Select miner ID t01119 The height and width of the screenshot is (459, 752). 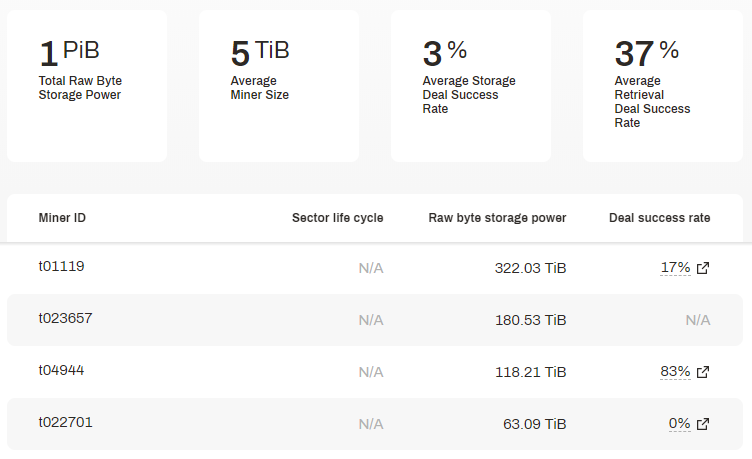[x=61, y=266]
